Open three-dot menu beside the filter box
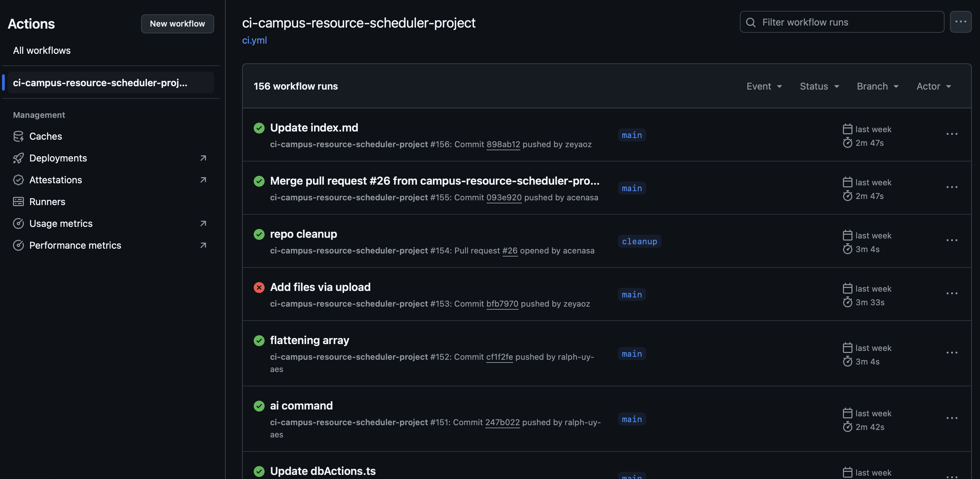This screenshot has width=980, height=479. 960,22
